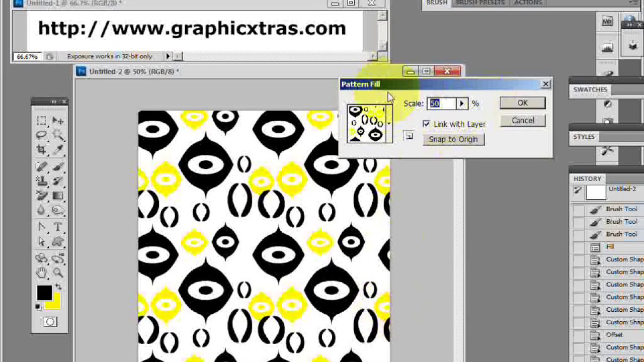Select the Brush tool in toolbox
This screenshot has width=644, height=362.
58,167
